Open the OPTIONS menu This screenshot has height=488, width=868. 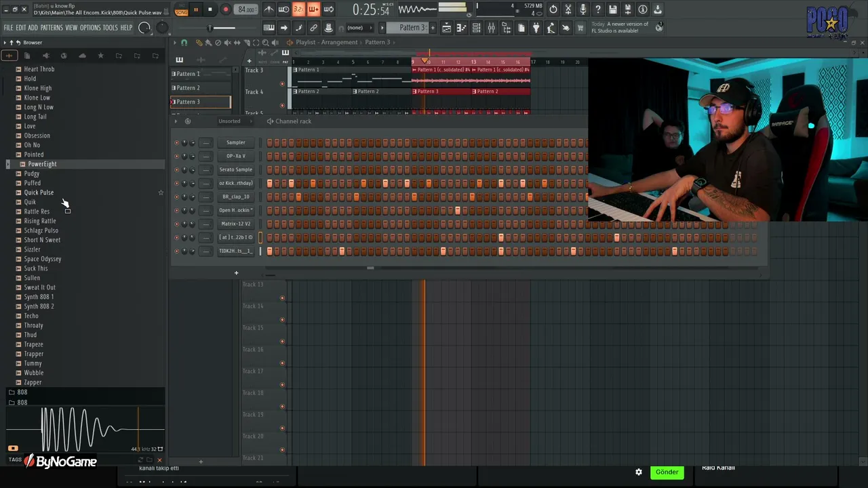point(90,28)
